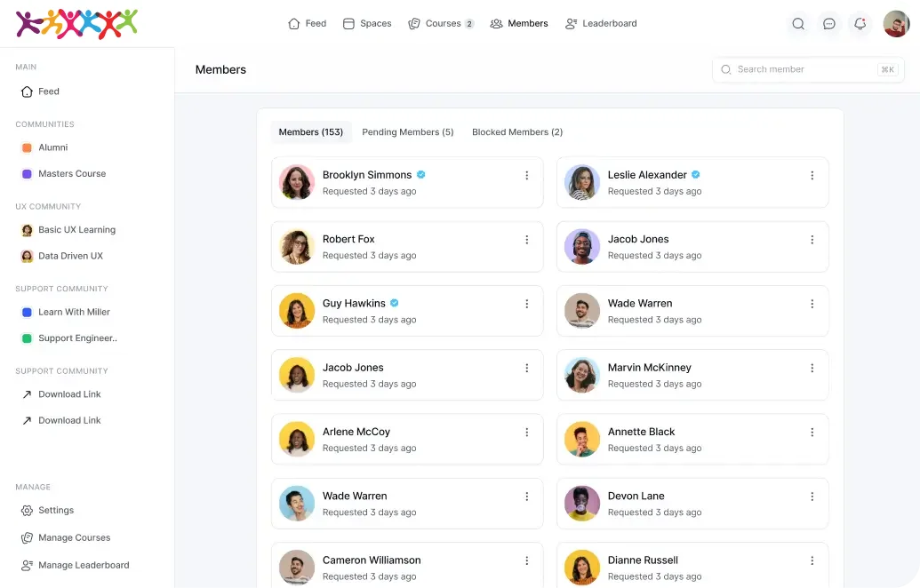Open the chat messages icon
Image resolution: width=920 pixels, height=588 pixels.
coord(829,24)
